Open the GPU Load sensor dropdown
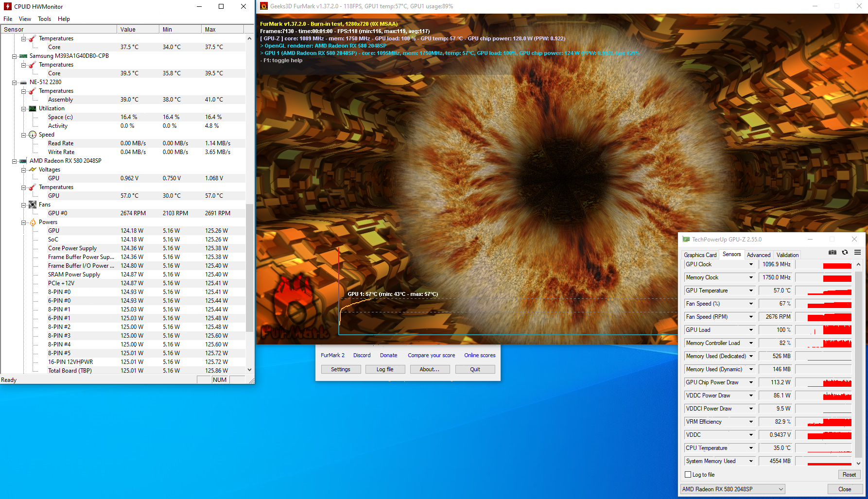 coord(751,330)
